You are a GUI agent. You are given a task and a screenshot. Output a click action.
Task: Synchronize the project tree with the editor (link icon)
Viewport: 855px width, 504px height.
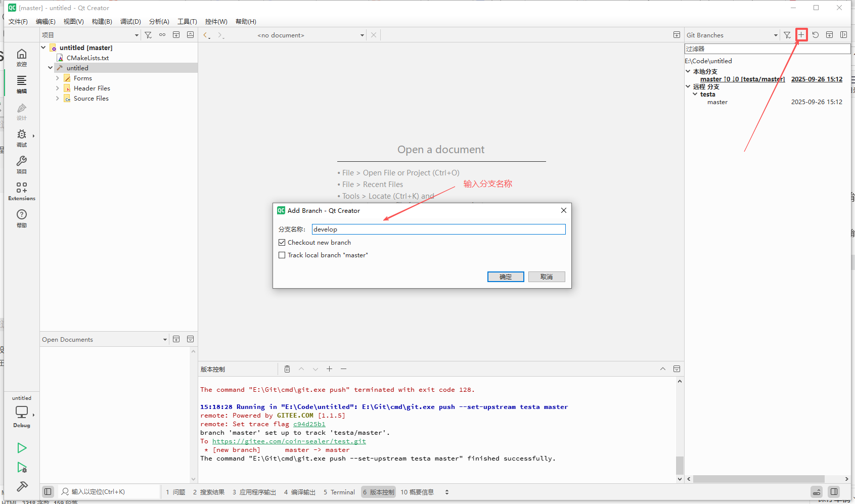pos(162,35)
